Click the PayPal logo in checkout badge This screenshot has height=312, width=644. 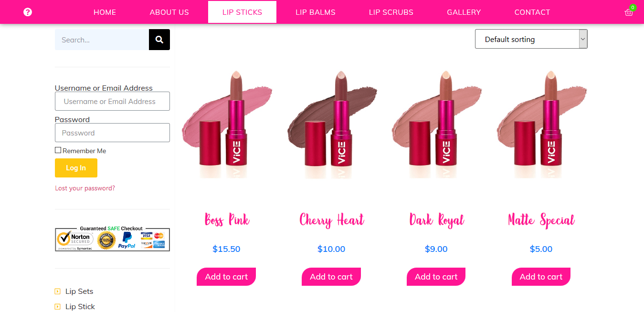127,240
